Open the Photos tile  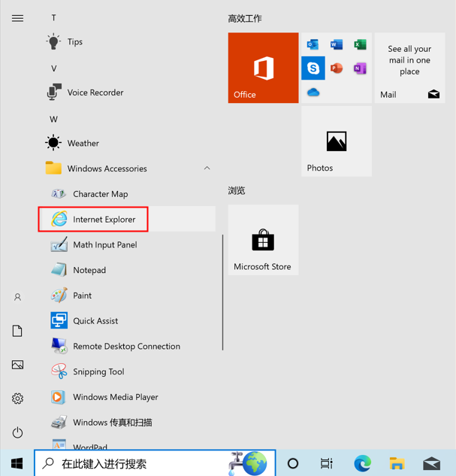click(x=337, y=141)
